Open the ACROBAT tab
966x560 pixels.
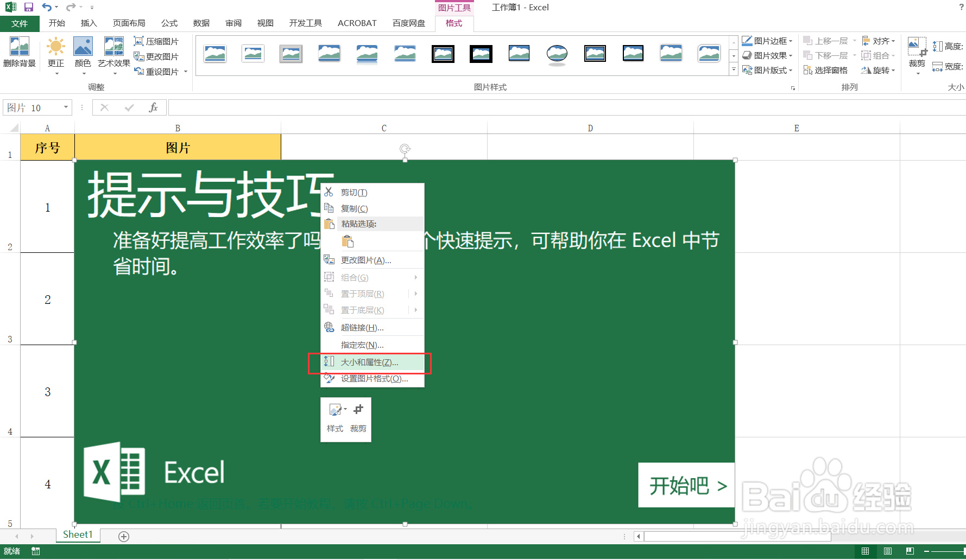[357, 23]
